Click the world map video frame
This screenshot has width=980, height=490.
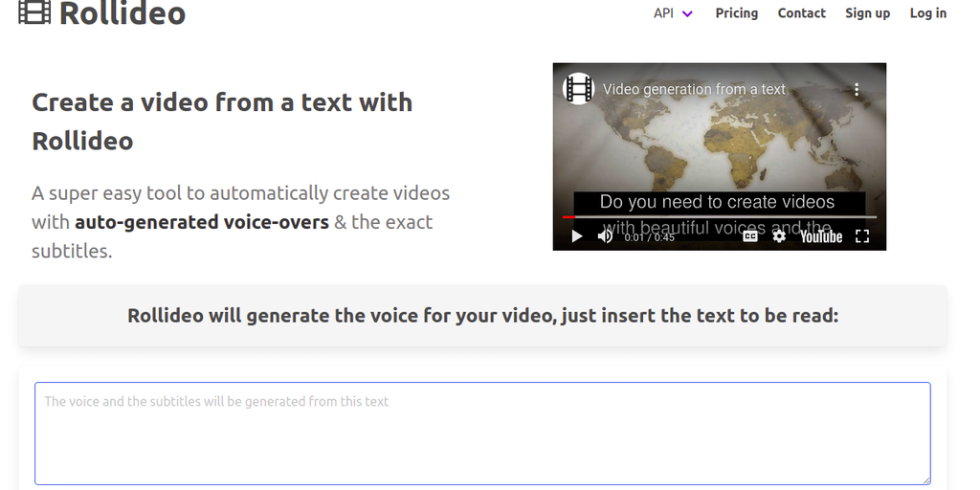point(718,144)
